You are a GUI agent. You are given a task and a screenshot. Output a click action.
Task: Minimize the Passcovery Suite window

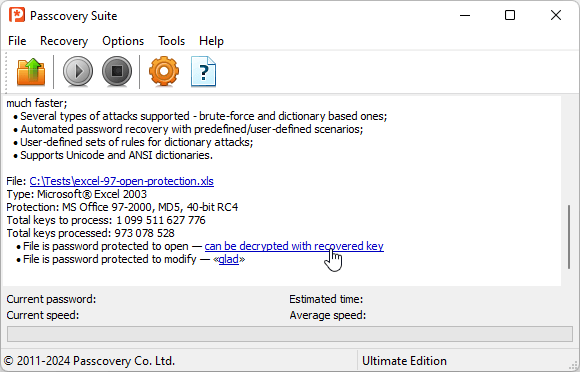[465, 16]
